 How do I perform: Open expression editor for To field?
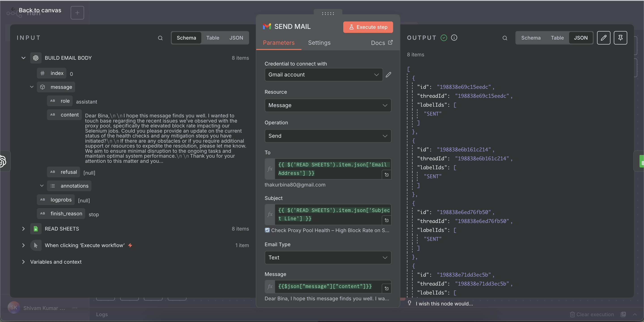386,175
